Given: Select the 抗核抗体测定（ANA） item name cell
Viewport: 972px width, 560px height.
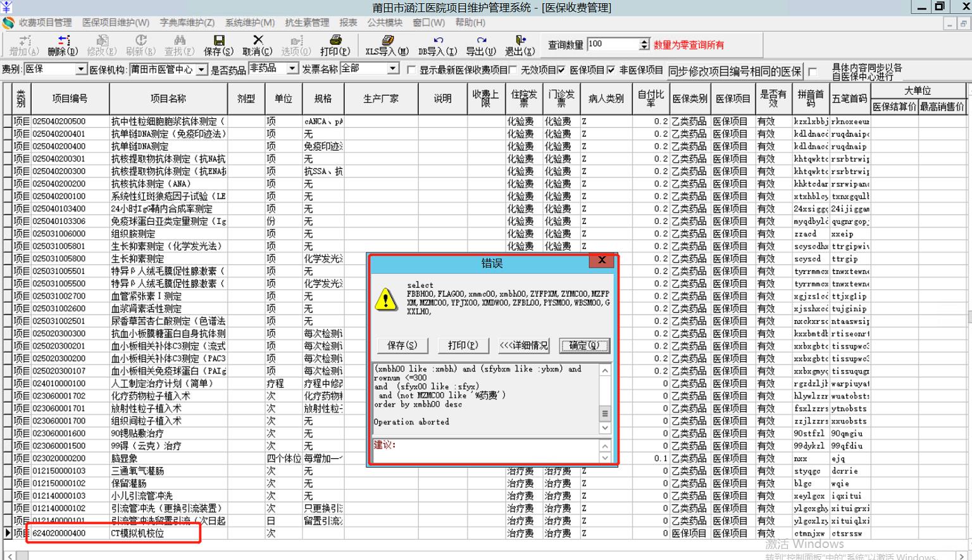Looking at the screenshot, I should (x=168, y=184).
